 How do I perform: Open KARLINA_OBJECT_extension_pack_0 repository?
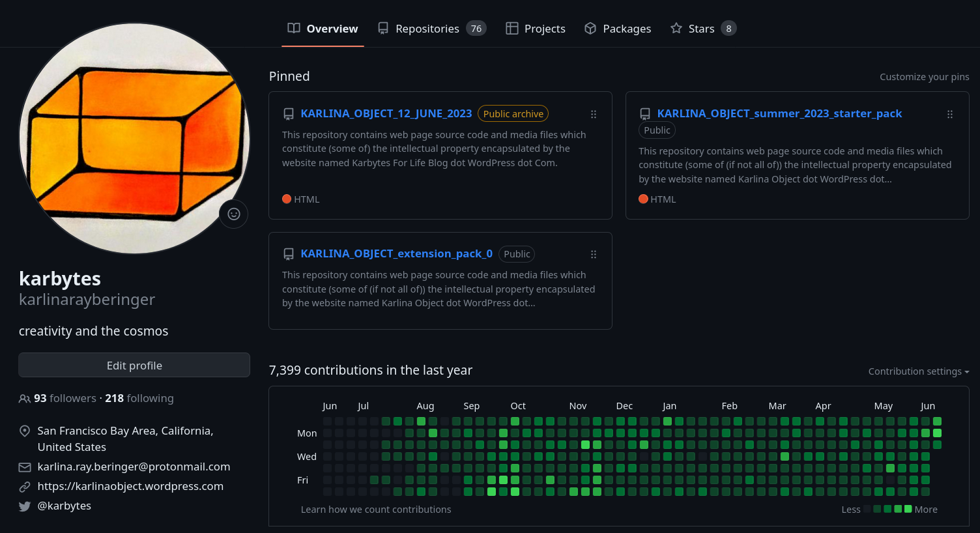pos(396,253)
